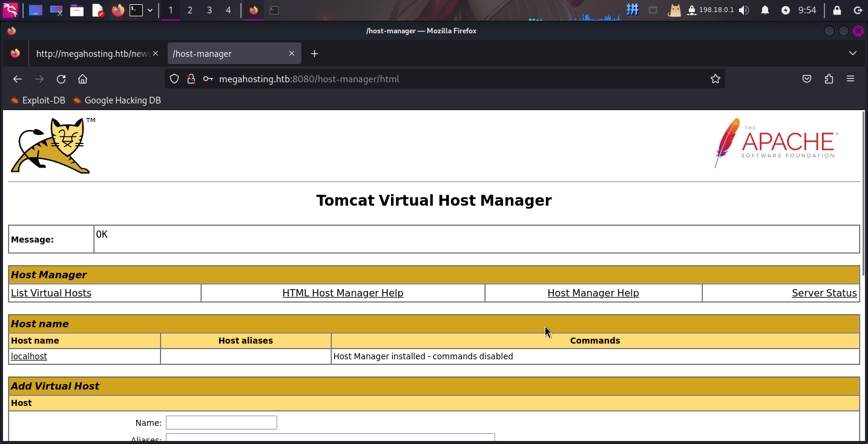Close the /host-manager tab

[292, 53]
